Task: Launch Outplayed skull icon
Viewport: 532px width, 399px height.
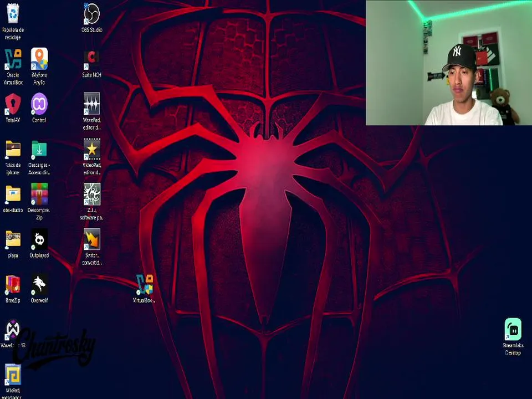Action: pyautogui.click(x=39, y=239)
